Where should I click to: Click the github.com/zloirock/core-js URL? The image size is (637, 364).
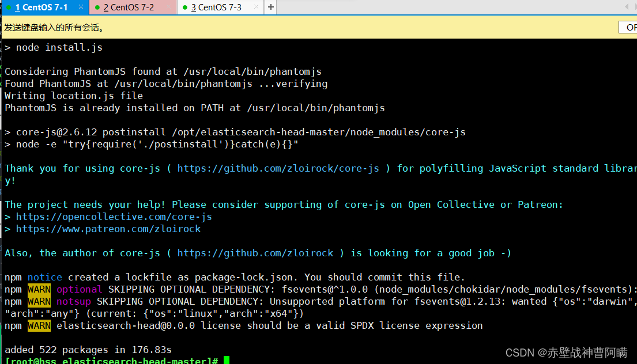point(278,168)
